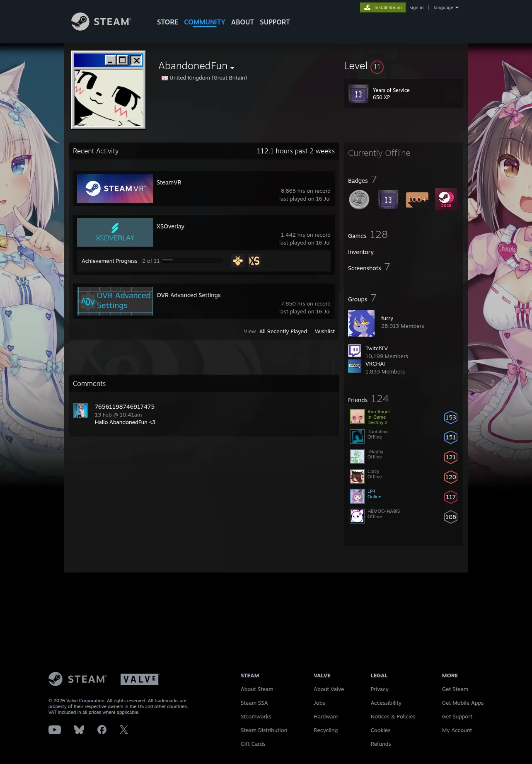Open the Friends 124 link
532x764 pixels.
[368, 399]
